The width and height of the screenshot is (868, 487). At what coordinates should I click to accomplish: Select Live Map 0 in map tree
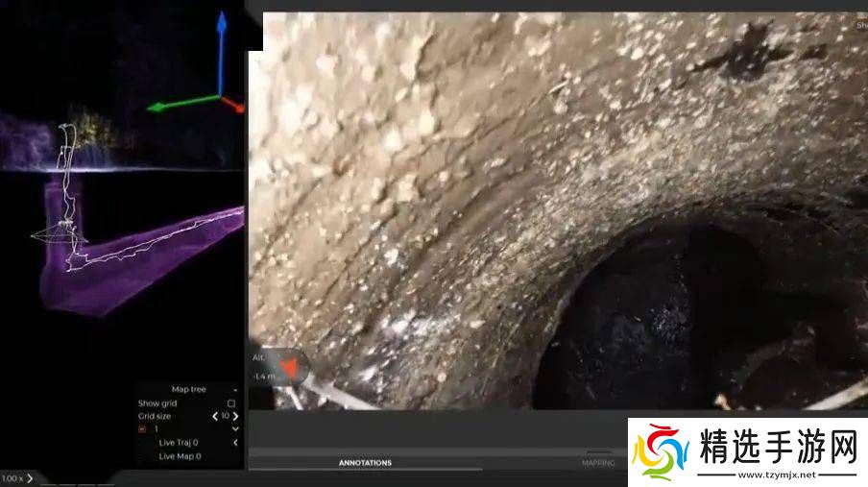[180, 456]
